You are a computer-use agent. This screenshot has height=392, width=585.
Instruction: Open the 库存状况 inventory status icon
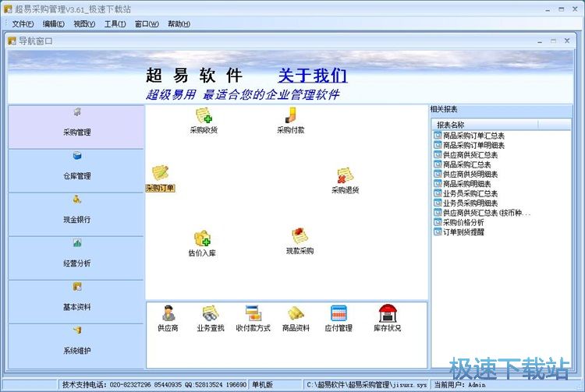pos(387,319)
